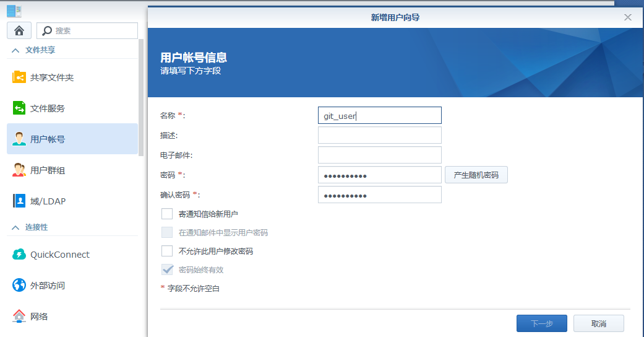Screen dimensions: 644x337
Task: Select QuickConnect menu entry label
Action: coord(60,255)
